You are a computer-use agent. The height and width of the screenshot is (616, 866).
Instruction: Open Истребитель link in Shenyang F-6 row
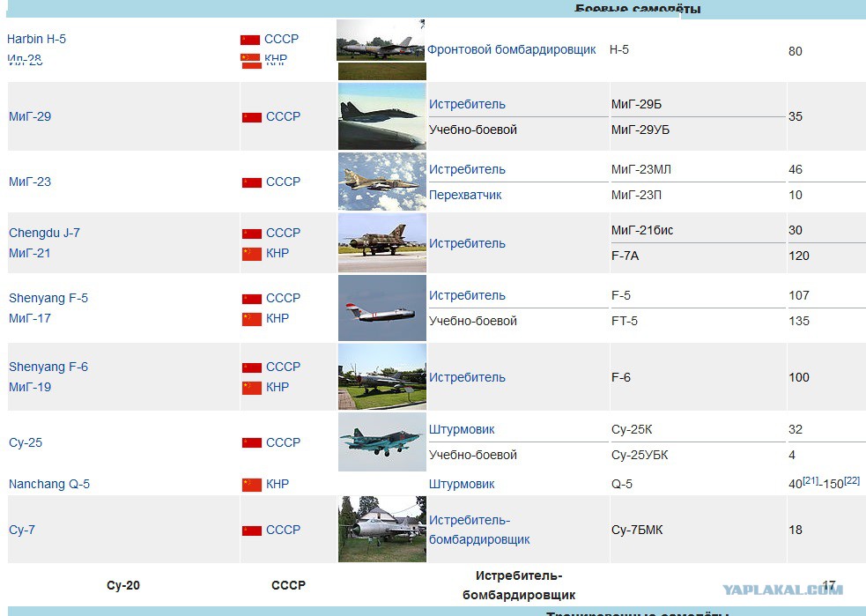[467, 377]
